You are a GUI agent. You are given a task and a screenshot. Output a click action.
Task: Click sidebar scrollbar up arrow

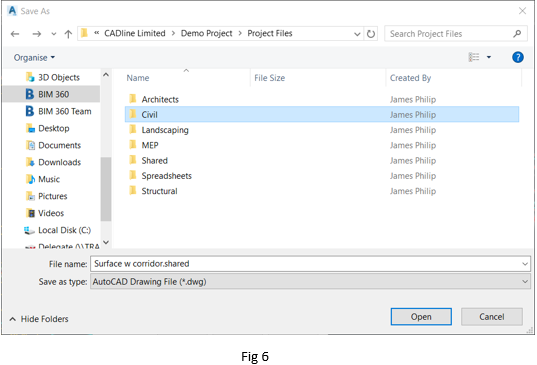[x=106, y=75]
